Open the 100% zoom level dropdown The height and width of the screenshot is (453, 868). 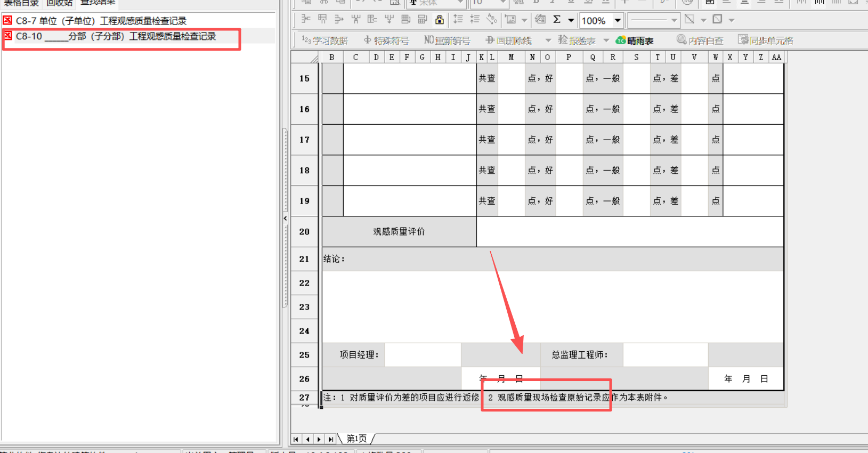(618, 20)
